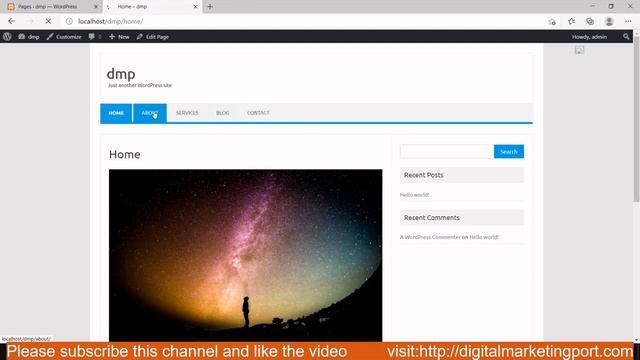Restore down the browser window
Viewport: 640px width, 360px height.
[x=611, y=7]
